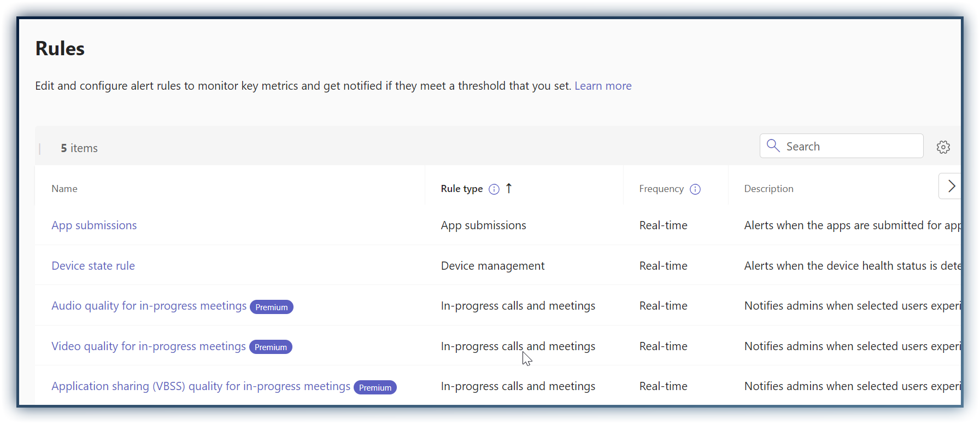980x424 pixels.
Task: Open the Device state rule
Action: [x=93, y=266]
